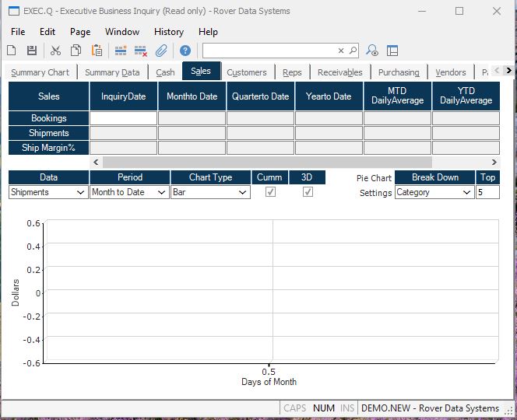This screenshot has height=420, width=517.
Task: Open the History menu
Action: click(168, 32)
